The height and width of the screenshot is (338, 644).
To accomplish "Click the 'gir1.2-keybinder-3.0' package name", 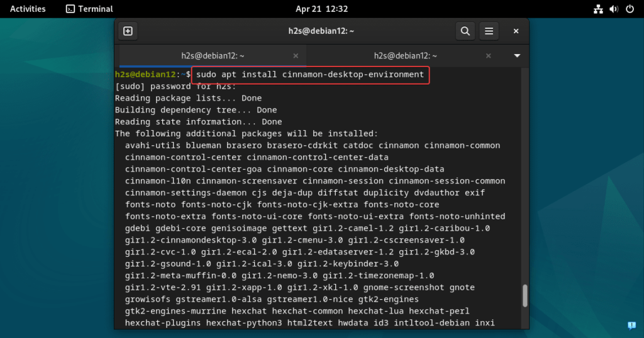I will pyautogui.click(x=348, y=264).
